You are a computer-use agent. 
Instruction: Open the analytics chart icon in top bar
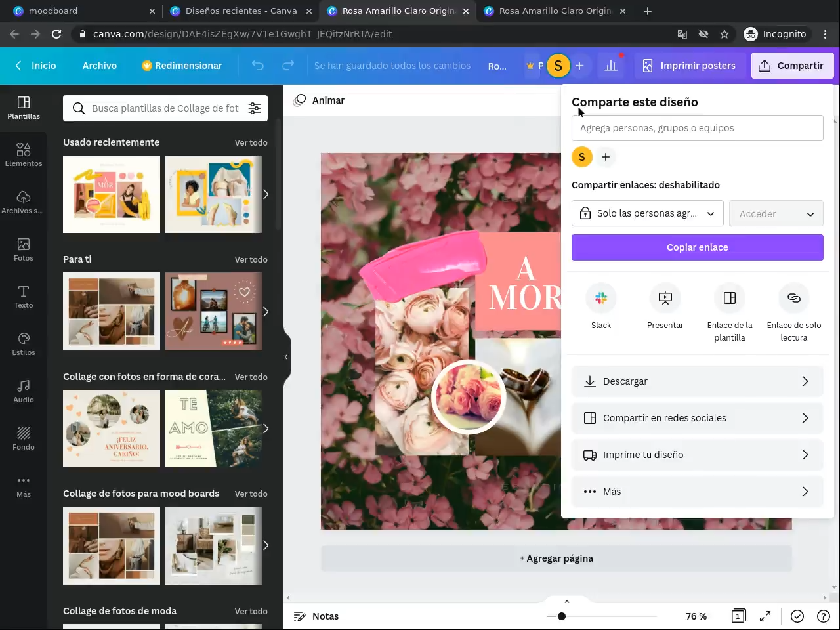[x=611, y=66]
